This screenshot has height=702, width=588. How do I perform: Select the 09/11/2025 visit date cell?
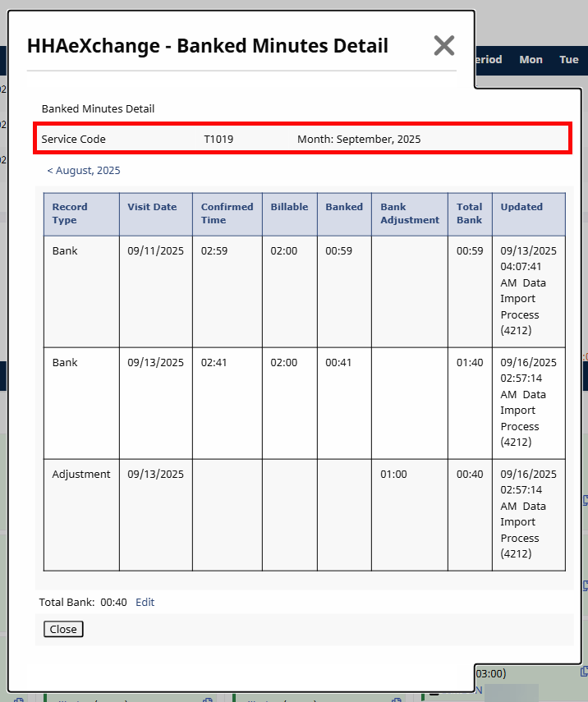click(x=155, y=250)
